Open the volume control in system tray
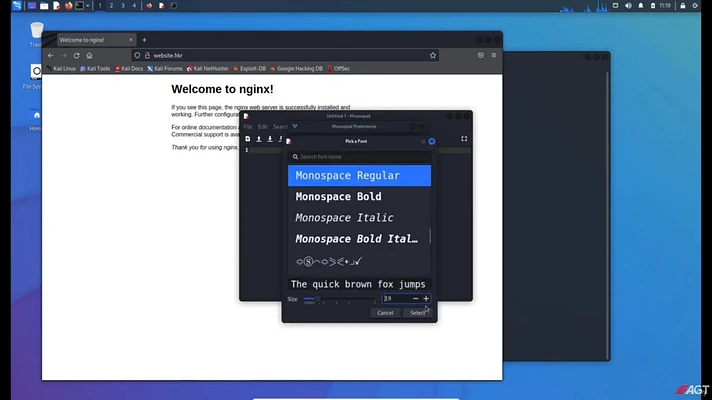 pyautogui.click(x=628, y=6)
